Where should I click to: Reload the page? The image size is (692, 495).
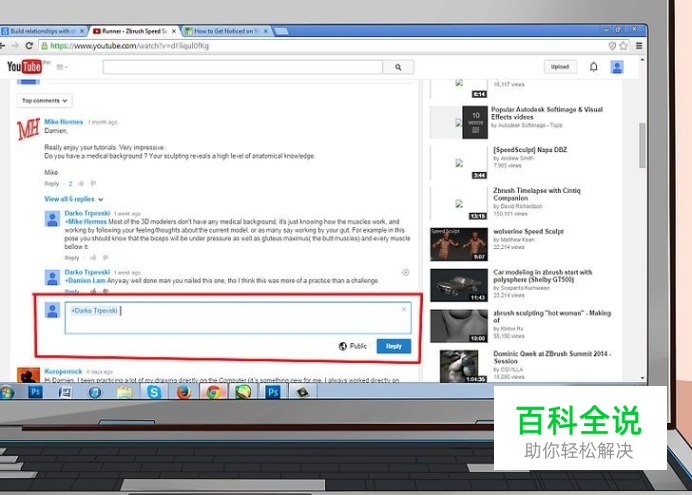(x=29, y=45)
